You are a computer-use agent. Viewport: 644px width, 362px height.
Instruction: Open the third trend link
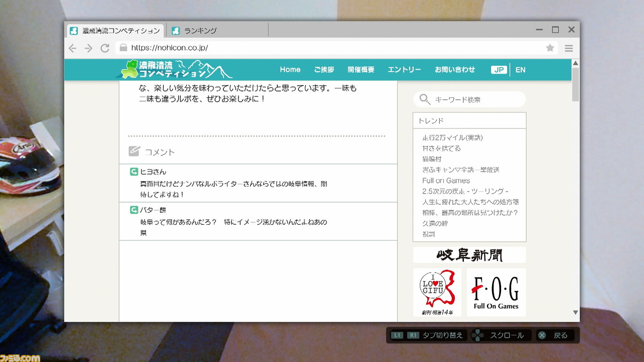(x=432, y=159)
